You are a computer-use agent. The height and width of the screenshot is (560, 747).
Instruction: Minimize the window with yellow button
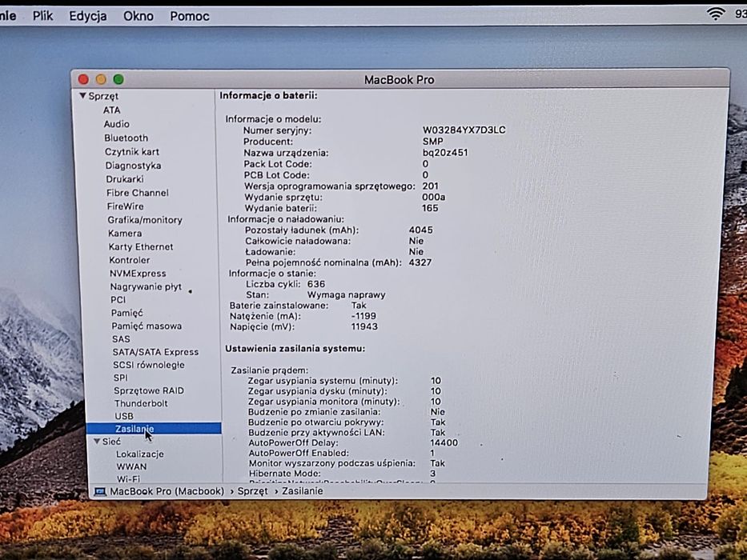tap(101, 79)
